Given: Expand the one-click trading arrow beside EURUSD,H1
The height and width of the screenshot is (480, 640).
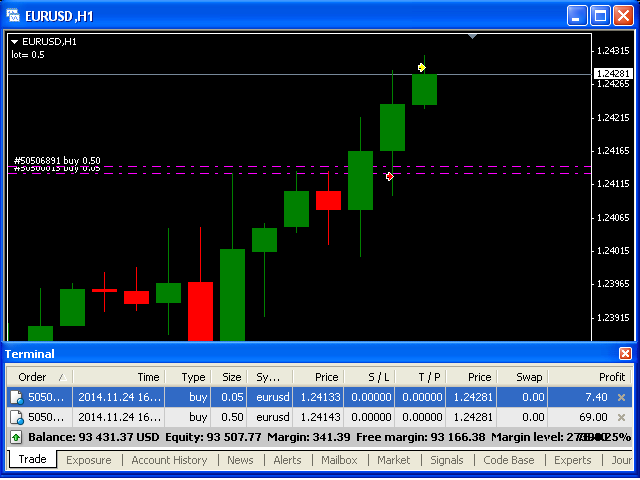Looking at the screenshot, I should pyautogui.click(x=14, y=42).
